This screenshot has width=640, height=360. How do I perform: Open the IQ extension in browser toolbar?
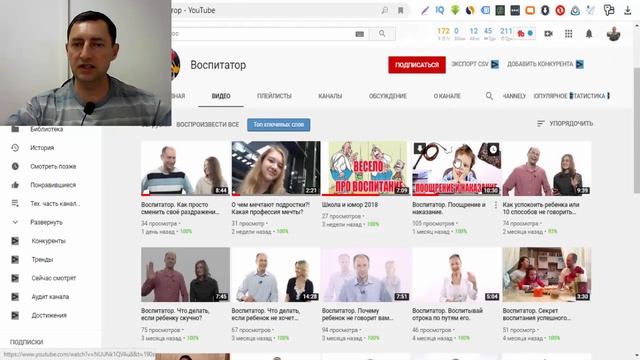tap(440, 10)
